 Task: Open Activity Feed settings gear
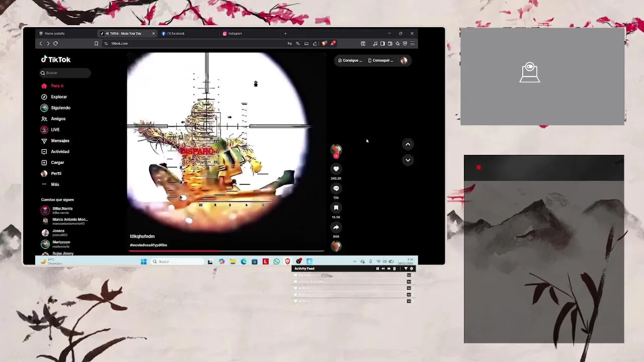(x=412, y=268)
